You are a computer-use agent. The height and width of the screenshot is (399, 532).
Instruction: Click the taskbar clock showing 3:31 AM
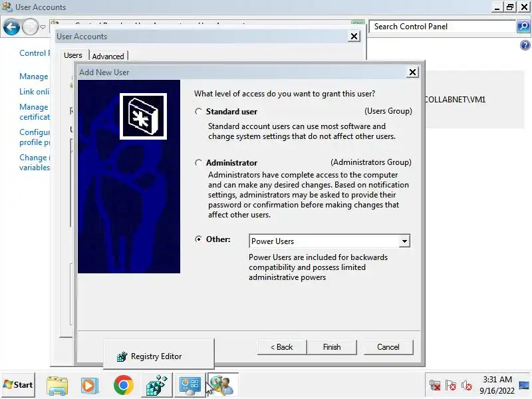497,385
